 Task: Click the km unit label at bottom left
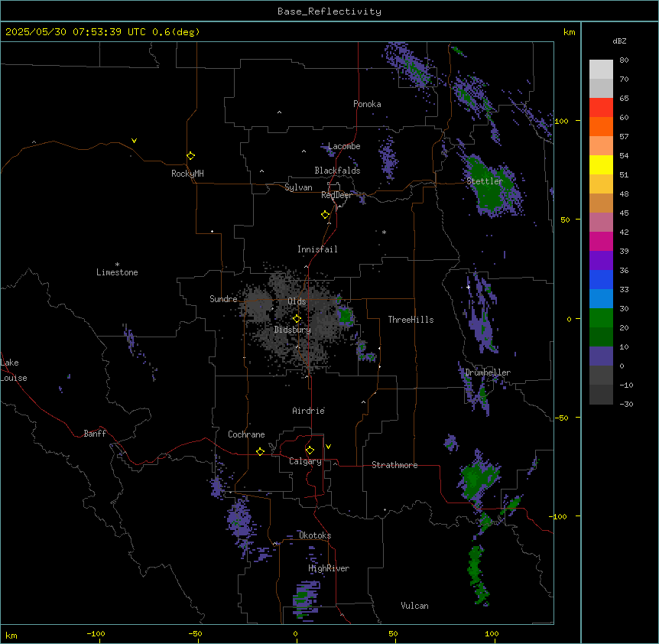[x=11, y=636]
